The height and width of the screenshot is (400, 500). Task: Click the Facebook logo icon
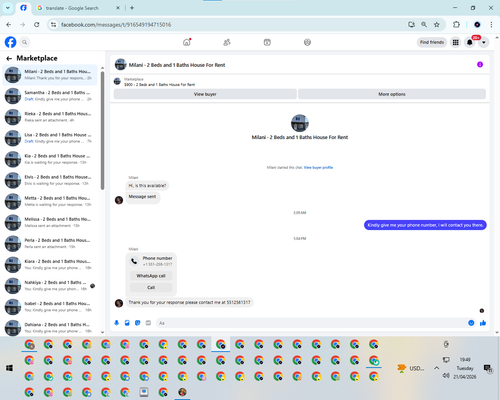pyautogui.click(x=10, y=42)
